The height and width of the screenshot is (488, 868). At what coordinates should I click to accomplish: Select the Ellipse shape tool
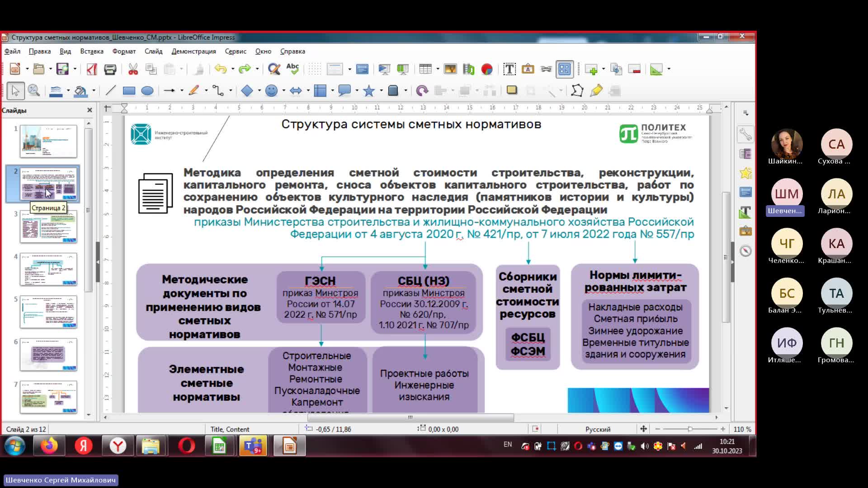pos(147,91)
